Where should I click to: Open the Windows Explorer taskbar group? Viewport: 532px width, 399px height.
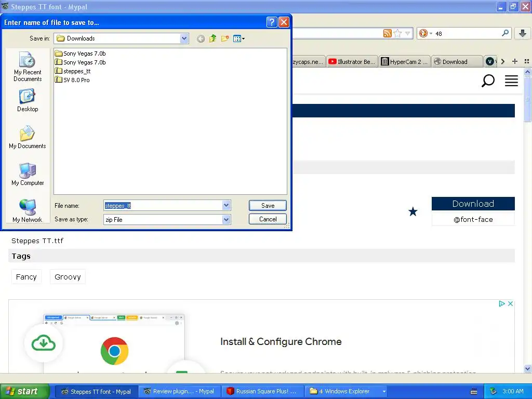(x=347, y=391)
